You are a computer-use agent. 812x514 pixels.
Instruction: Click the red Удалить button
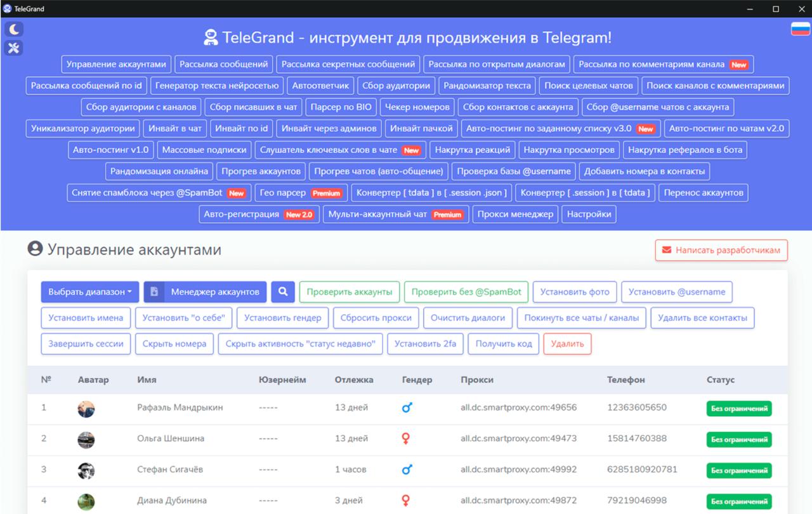567,344
